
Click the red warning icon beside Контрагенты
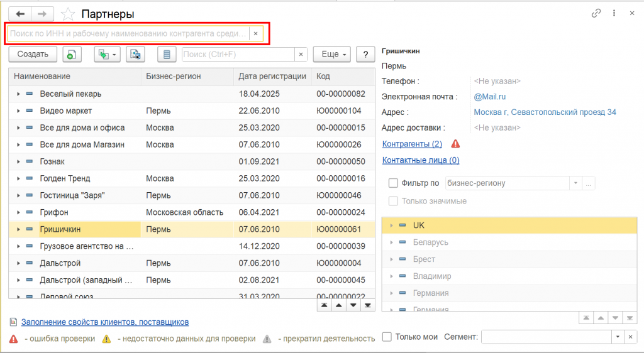pos(455,144)
